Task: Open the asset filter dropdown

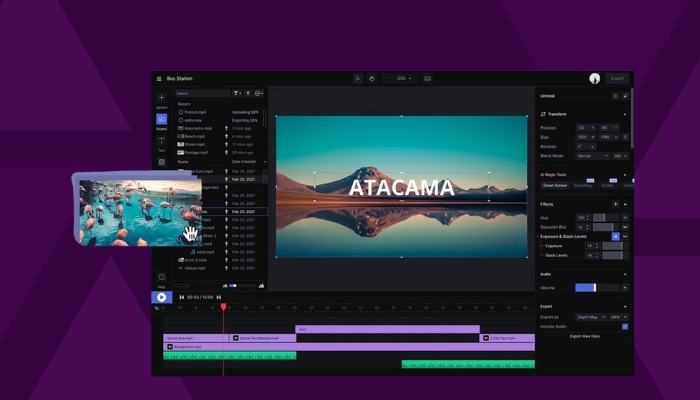Action: tap(237, 93)
